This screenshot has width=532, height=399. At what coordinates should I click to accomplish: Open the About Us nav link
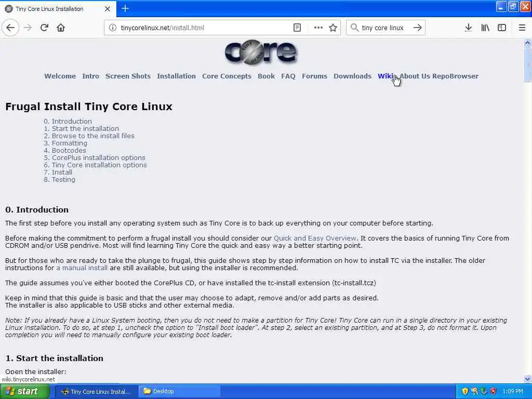click(x=415, y=76)
